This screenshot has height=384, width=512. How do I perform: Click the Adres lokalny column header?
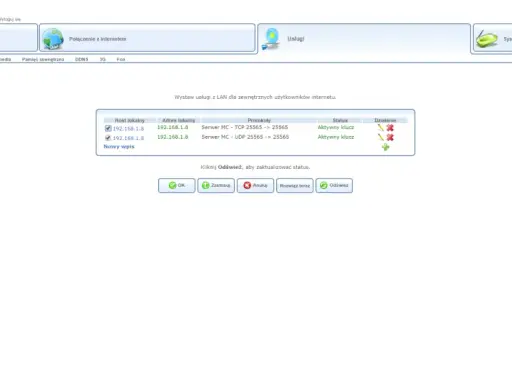[178, 120]
